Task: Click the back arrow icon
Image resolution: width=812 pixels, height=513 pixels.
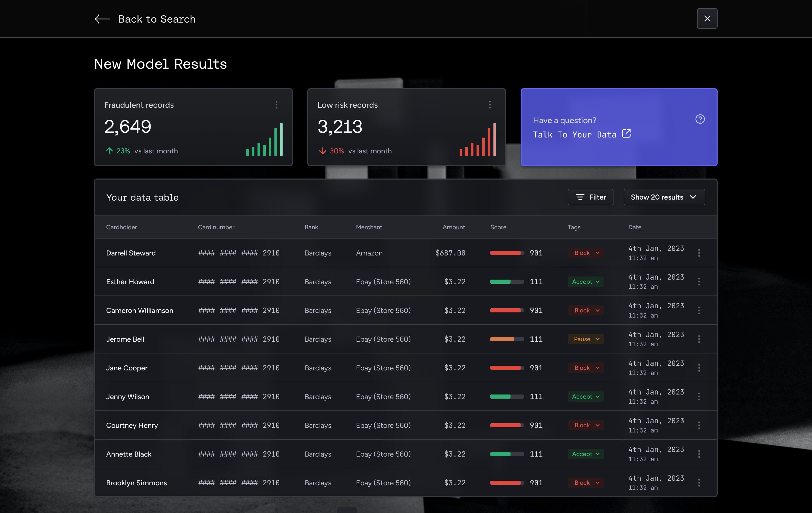Action: (102, 19)
